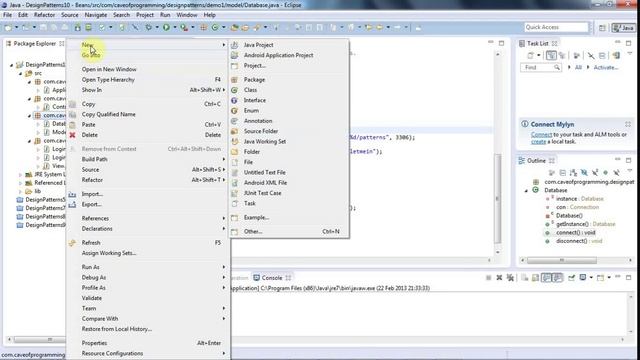The height and width of the screenshot is (360, 640).
Task: Click the red Delete X icon
Action: tap(72, 135)
